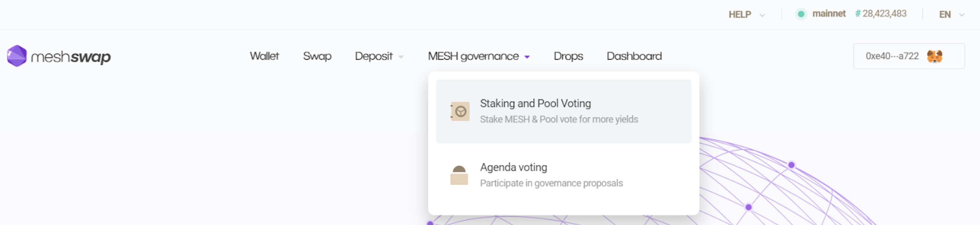Open the Wallet page
980x225 pixels.
[x=264, y=56]
